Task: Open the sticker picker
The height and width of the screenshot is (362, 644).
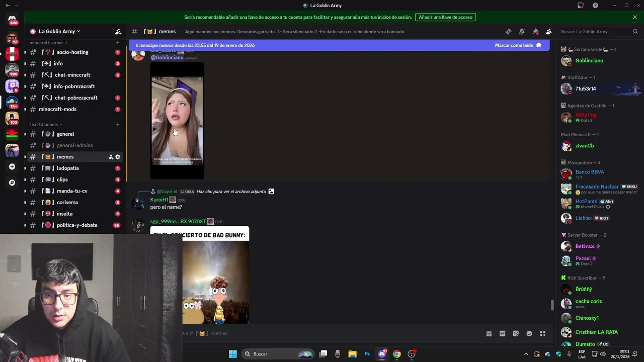Action: (516, 333)
